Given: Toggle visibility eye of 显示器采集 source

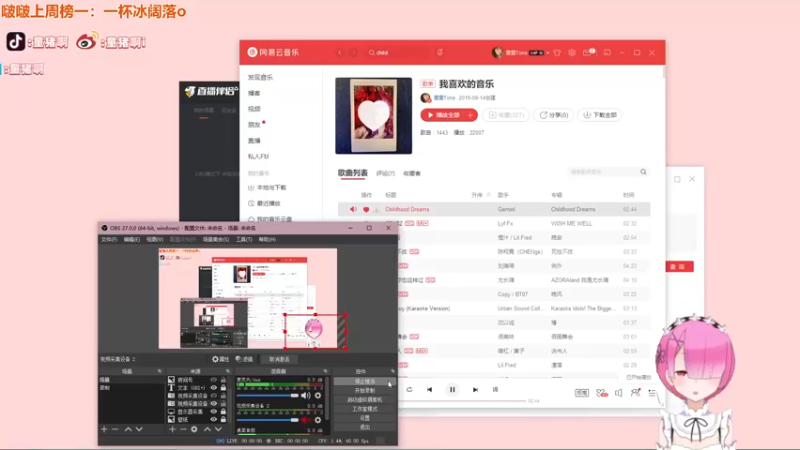Looking at the screenshot, I should 214,411.
